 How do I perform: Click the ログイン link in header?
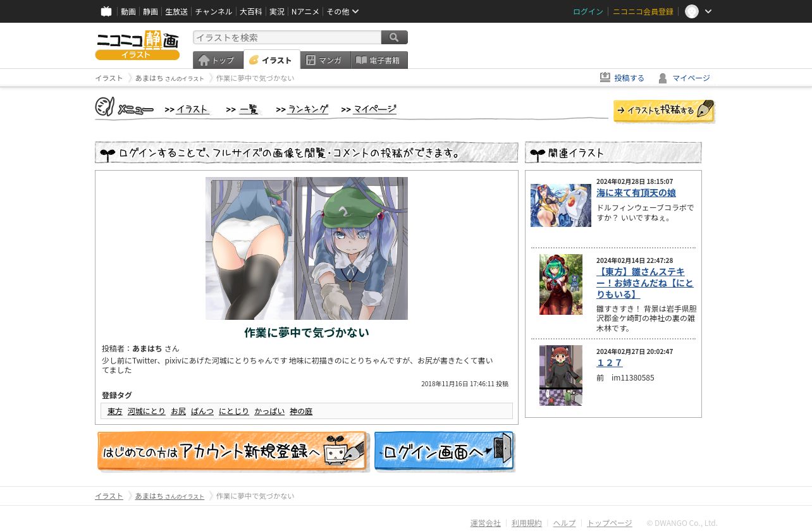[588, 11]
